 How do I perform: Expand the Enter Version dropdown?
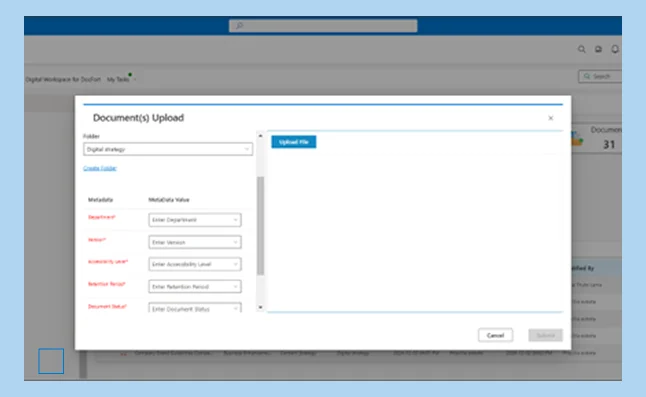195,242
